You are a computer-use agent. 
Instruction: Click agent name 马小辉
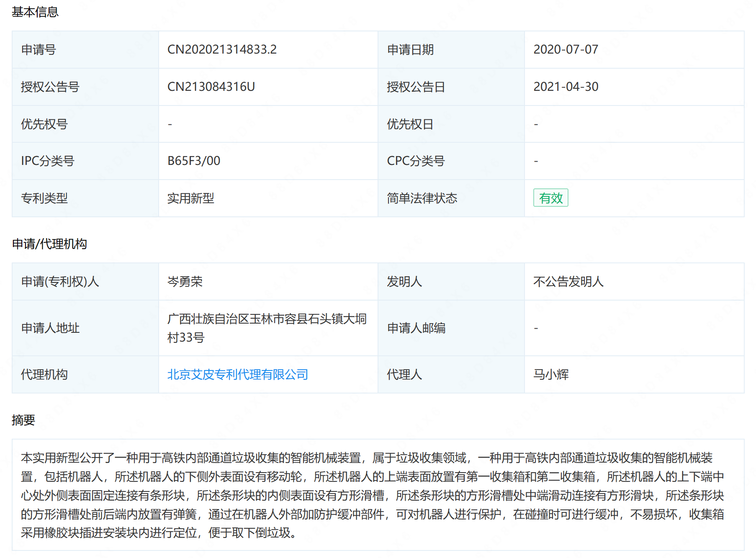point(551,374)
